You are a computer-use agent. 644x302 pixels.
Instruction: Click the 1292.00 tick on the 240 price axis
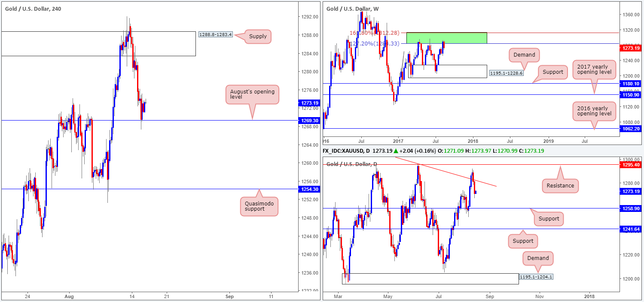[x=309, y=17]
